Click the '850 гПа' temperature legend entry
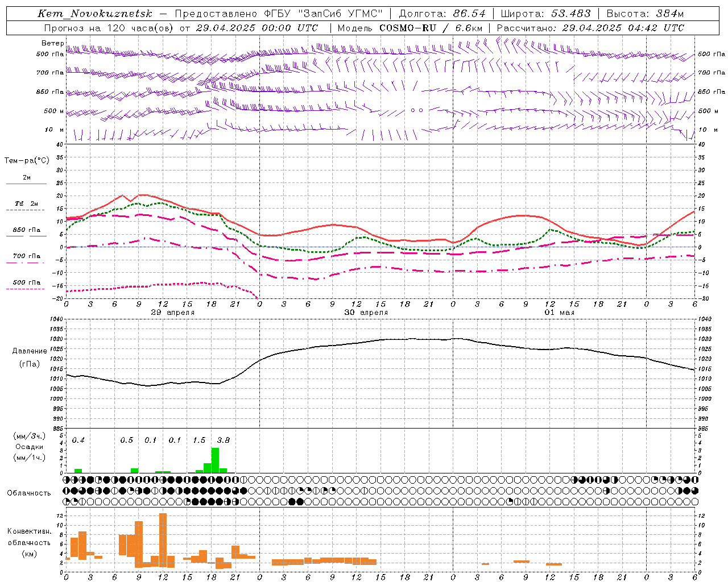 [26, 230]
